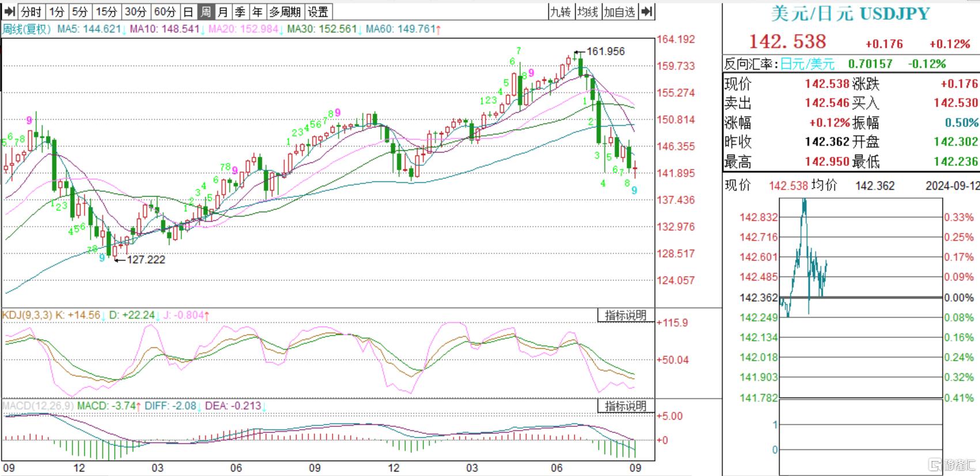Click the MA30: 152.561 legend label
Screen dimensions: 980x476
pos(323,29)
